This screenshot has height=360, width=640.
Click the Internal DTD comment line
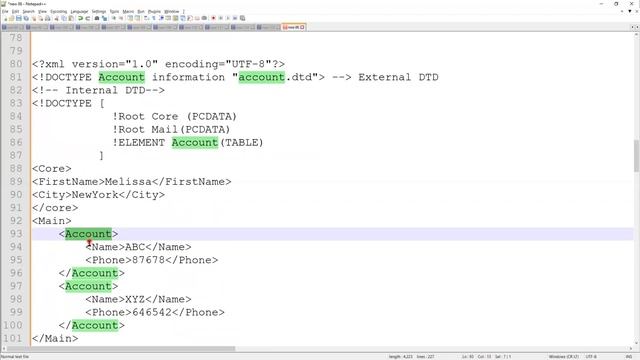[x=98, y=90]
